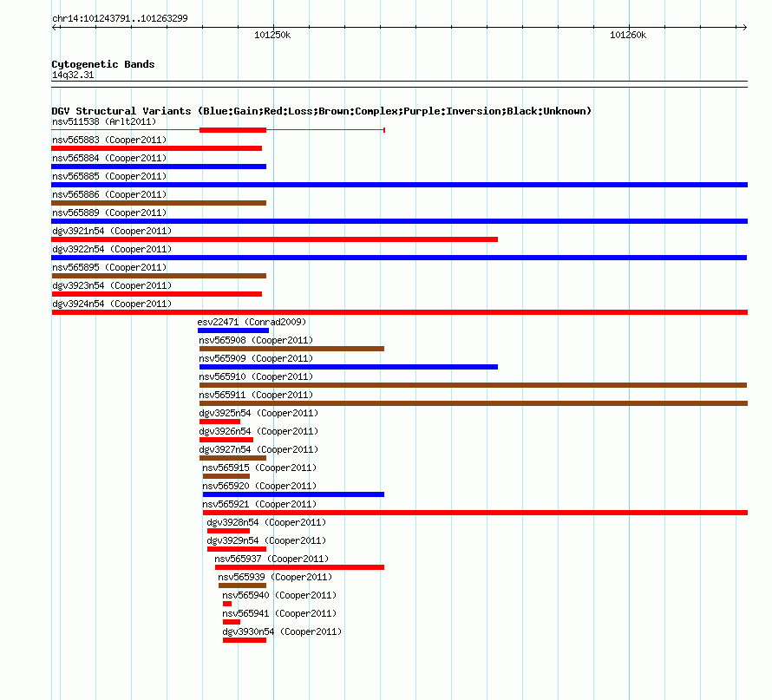Click the blue bar under nsv565889
772x700 pixels.
pos(399,221)
